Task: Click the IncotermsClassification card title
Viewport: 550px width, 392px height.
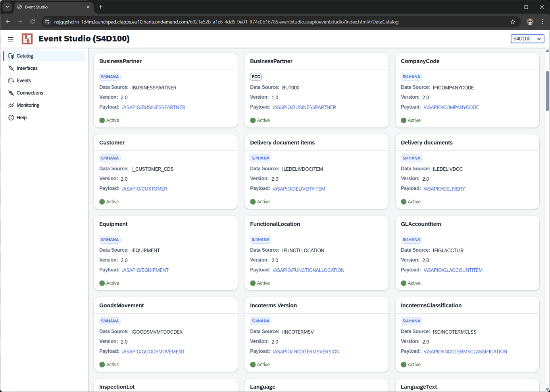Action: [431, 306]
